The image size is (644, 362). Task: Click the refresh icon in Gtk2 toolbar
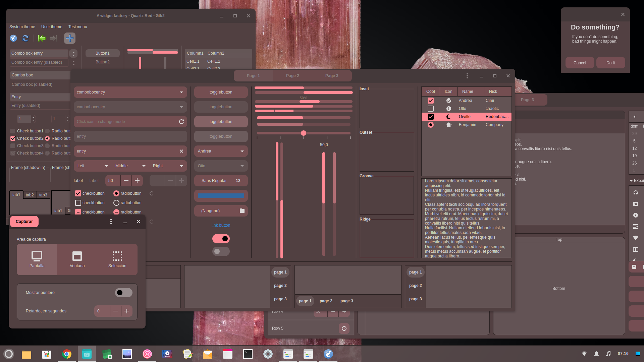[25, 38]
